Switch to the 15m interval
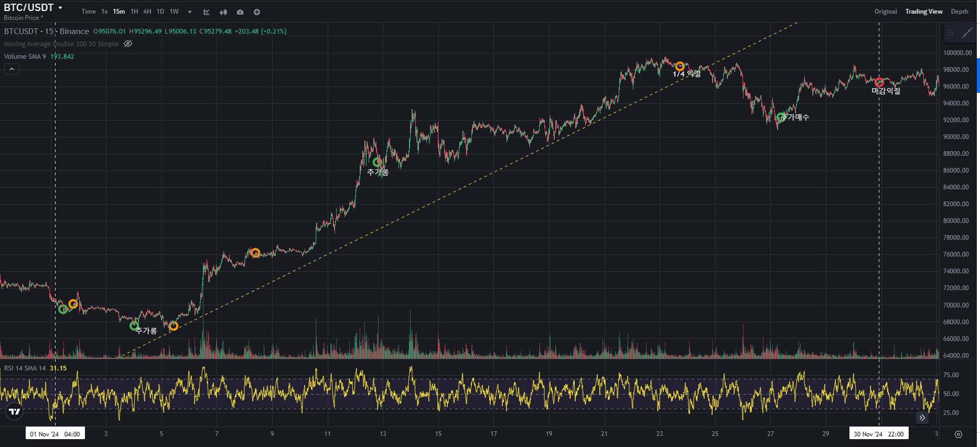Image resolution: width=980 pixels, height=447 pixels. coord(119,12)
